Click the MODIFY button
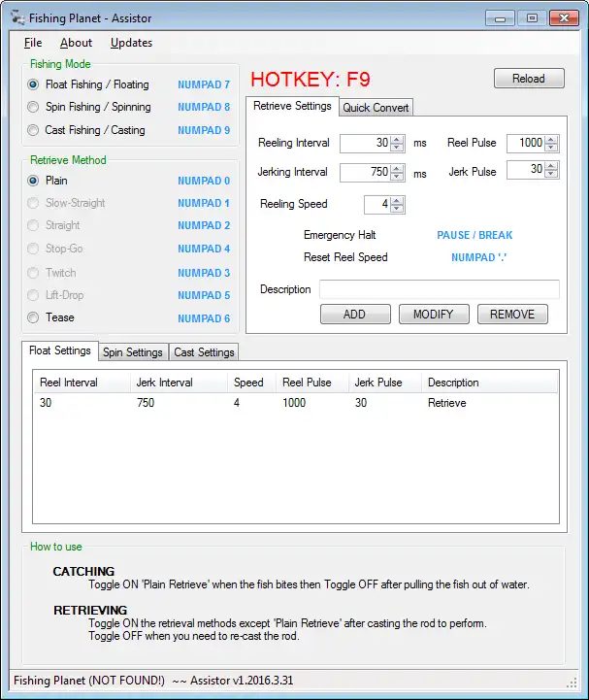The width and height of the screenshot is (589, 700). [x=434, y=315]
